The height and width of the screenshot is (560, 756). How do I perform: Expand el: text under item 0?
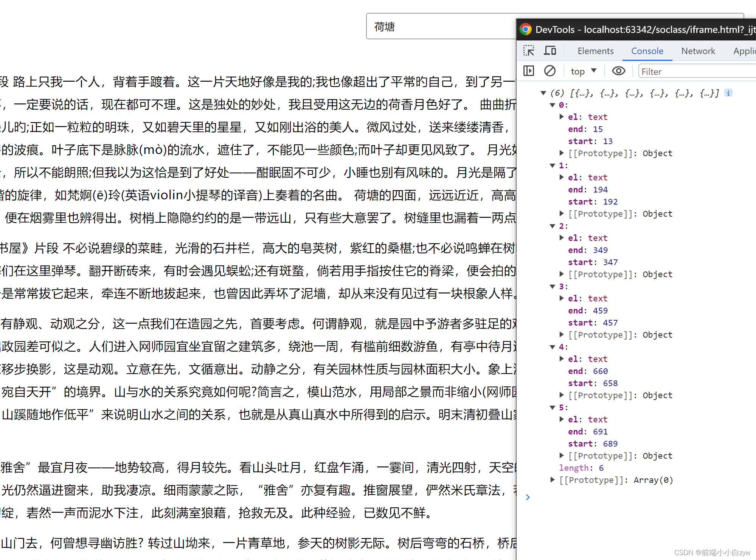[562, 117]
